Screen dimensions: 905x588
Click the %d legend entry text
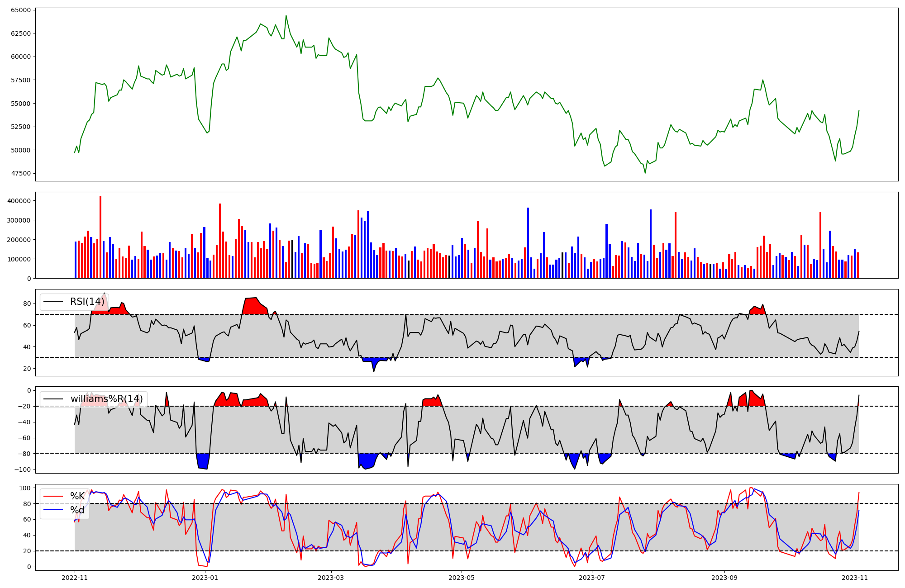77,510
